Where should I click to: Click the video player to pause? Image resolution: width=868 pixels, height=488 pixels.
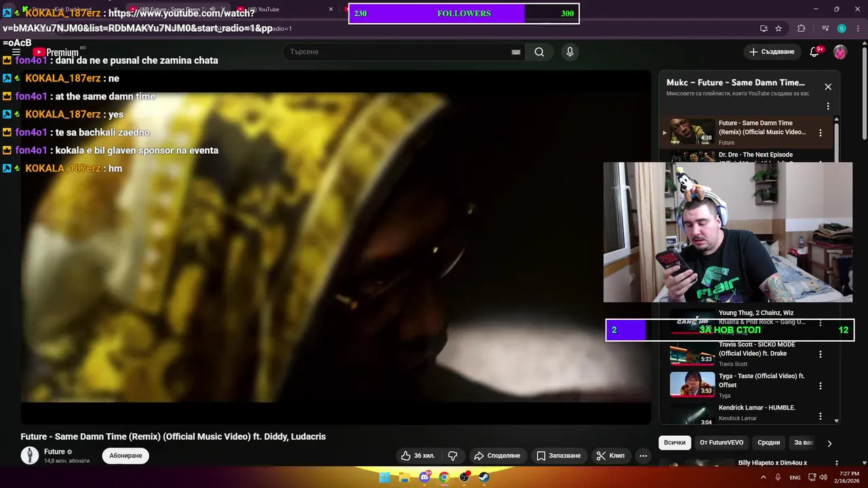(x=336, y=247)
